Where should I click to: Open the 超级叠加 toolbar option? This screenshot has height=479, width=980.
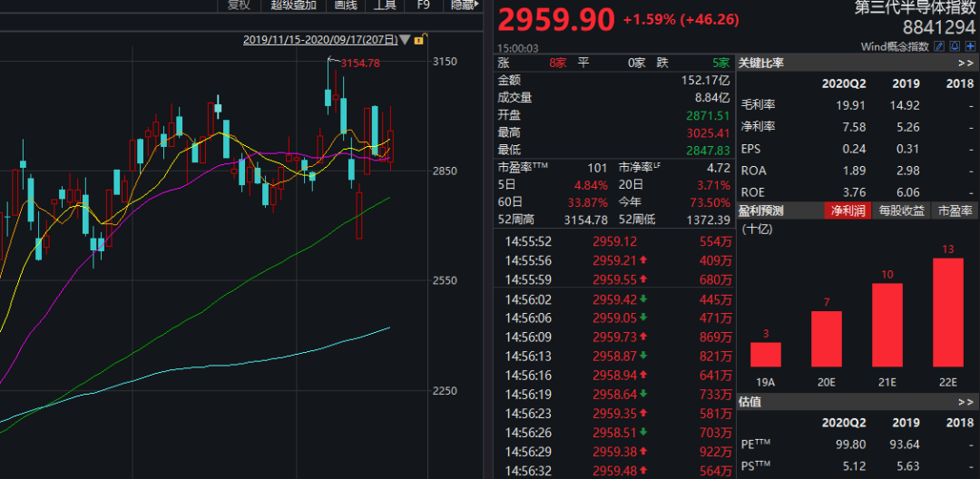(x=294, y=5)
